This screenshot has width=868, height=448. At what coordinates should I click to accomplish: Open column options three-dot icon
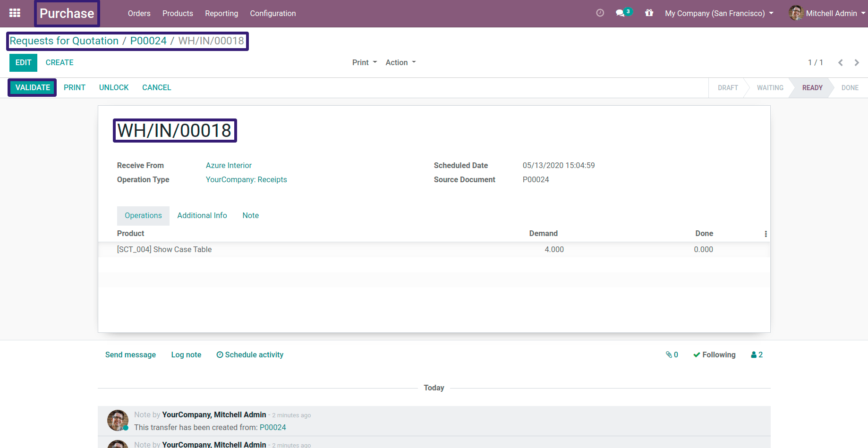coord(766,234)
